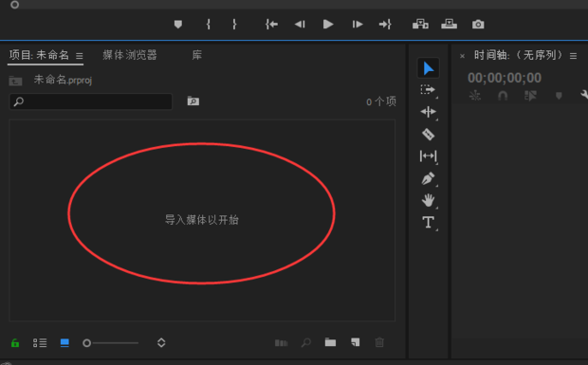The image size is (588, 365).
Task: Export frame with the camera icon
Action: click(x=478, y=25)
